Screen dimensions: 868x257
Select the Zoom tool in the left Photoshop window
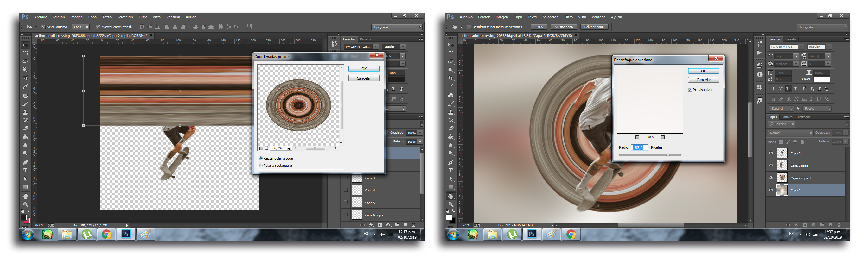coord(25,204)
